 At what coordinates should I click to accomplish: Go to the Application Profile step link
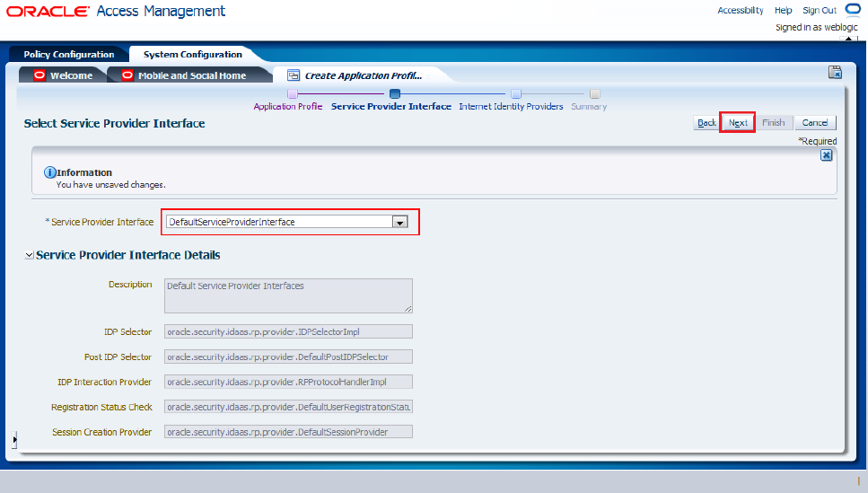(x=288, y=106)
